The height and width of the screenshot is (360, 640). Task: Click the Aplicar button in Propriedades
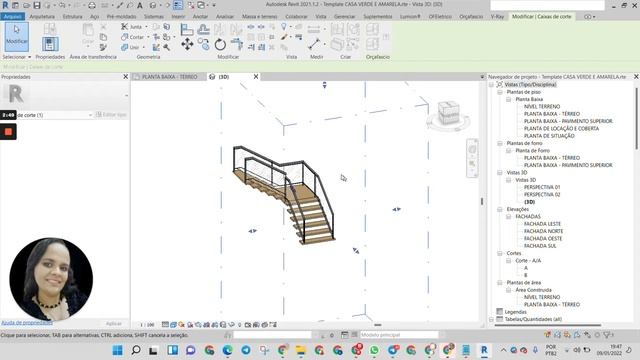(113, 323)
